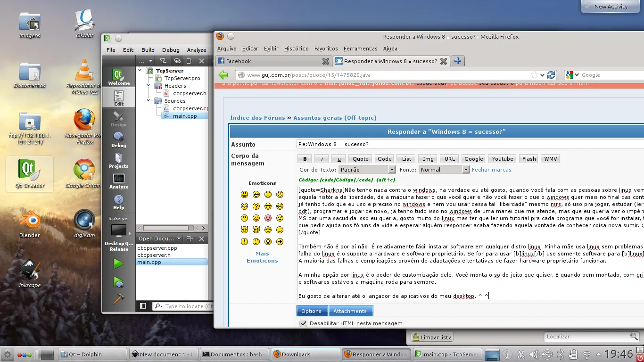The height and width of the screenshot is (362, 644).
Task: Switch to Downloads window in taskbar
Action: pyautogui.click(x=305, y=354)
